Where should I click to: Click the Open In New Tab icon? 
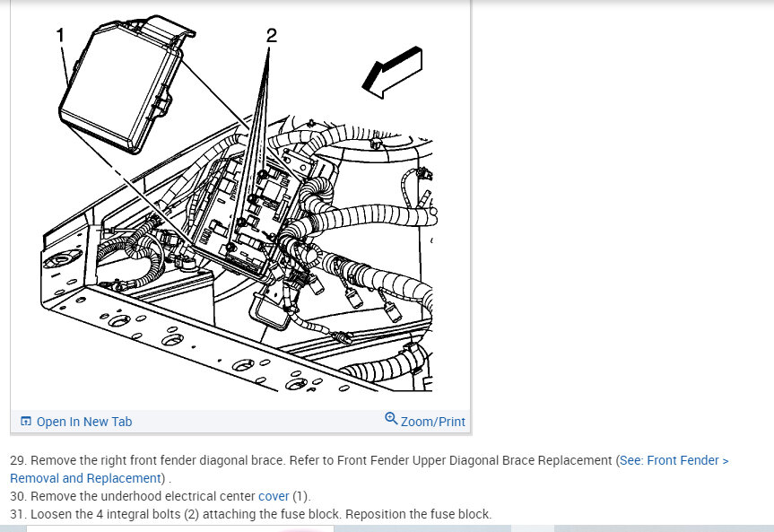(26, 422)
